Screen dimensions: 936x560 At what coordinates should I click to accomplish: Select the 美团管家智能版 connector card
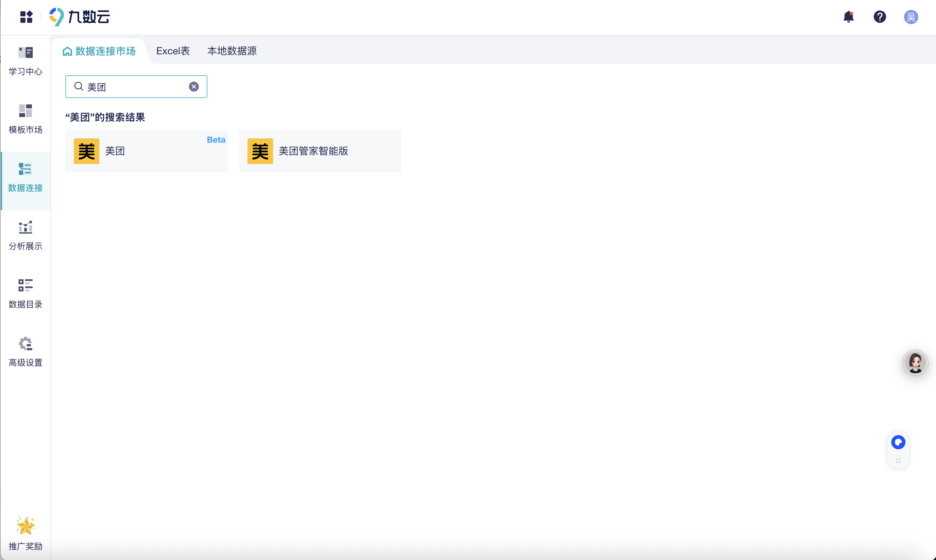320,151
